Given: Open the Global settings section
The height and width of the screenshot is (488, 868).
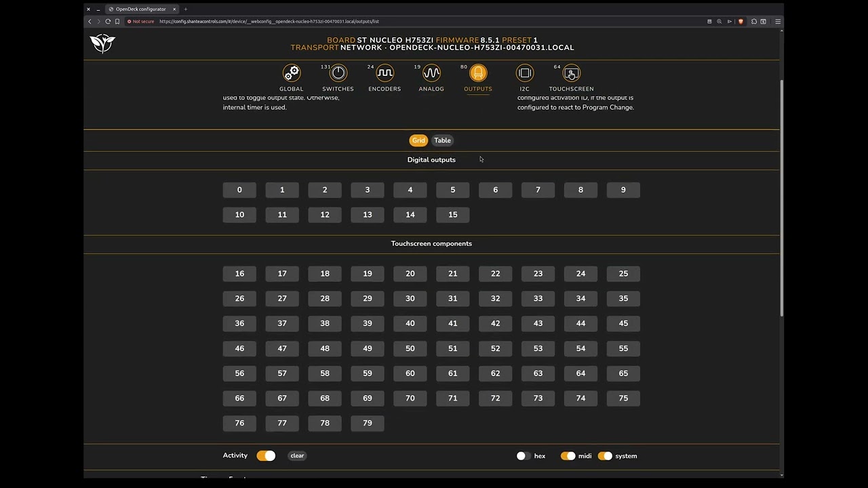Looking at the screenshot, I should coord(292,78).
